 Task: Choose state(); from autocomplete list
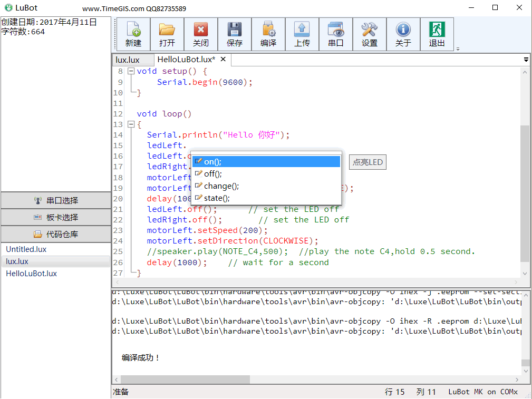(x=266, y=198)
